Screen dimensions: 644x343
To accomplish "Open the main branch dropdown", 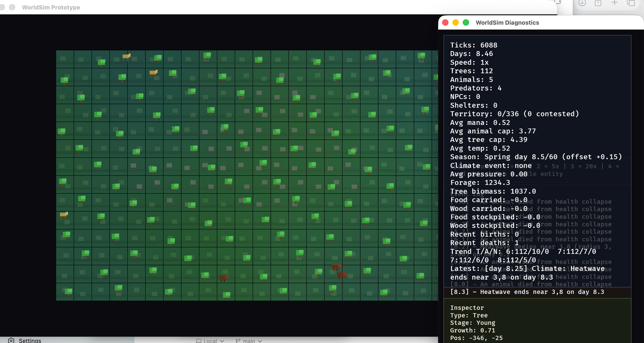I will coord(249,341).
